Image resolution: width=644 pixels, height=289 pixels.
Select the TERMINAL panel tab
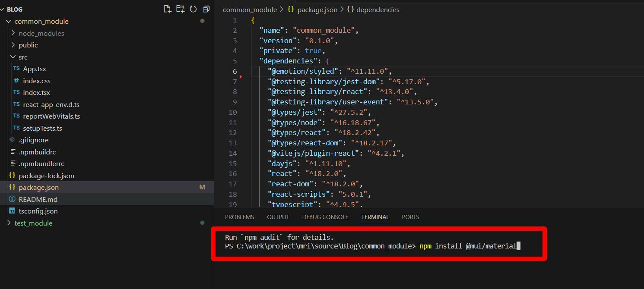coord(375,217)
